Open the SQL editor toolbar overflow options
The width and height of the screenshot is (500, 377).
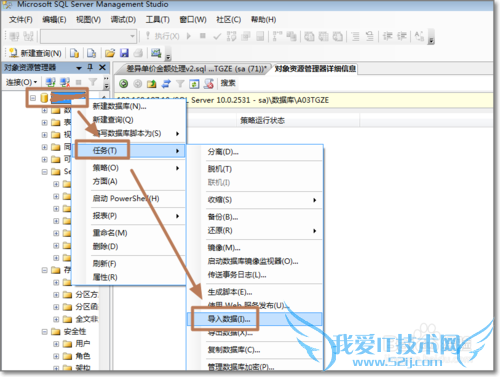[431, 37]
